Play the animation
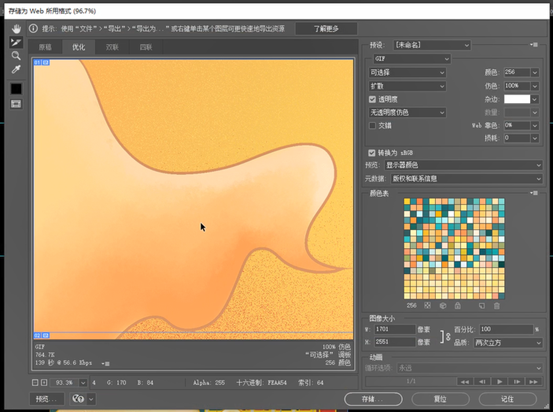 [499, 382]
